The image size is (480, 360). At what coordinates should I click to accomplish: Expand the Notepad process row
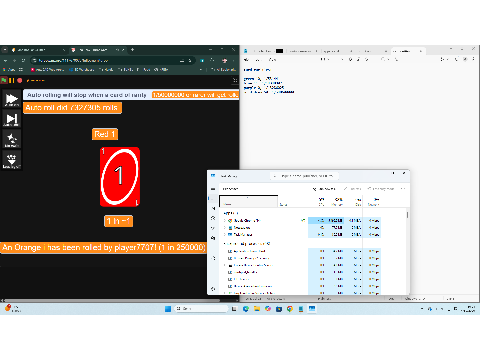pos(225,228)
